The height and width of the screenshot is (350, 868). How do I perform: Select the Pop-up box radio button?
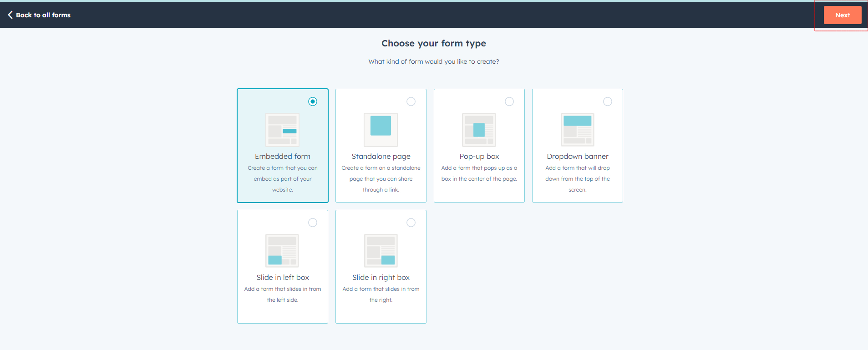point(509,101)
